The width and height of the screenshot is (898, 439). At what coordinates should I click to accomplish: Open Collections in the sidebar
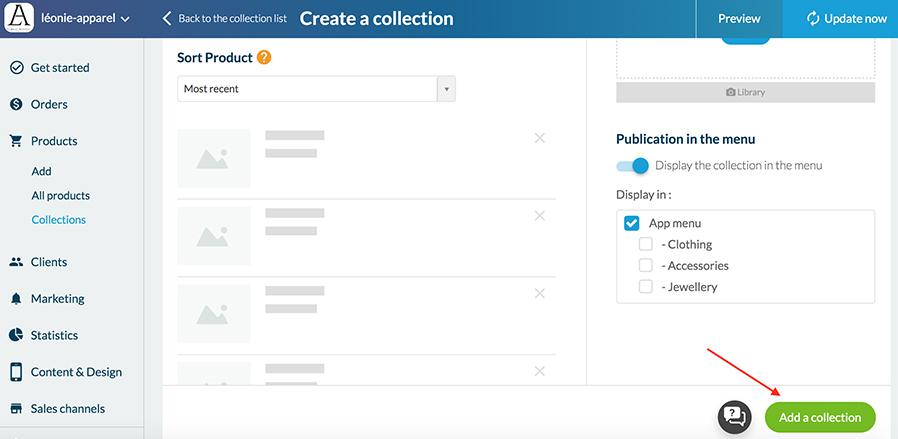58,220
